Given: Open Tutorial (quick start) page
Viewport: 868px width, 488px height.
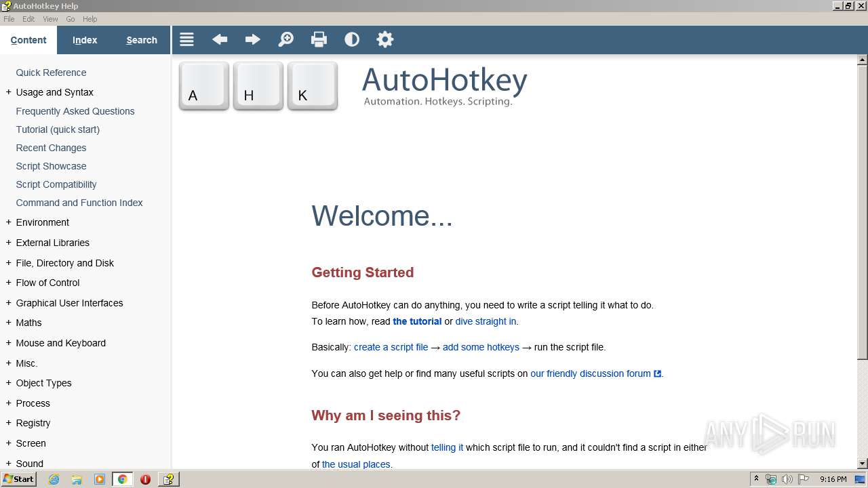Looking at the screenshot, I should (58, 129).
